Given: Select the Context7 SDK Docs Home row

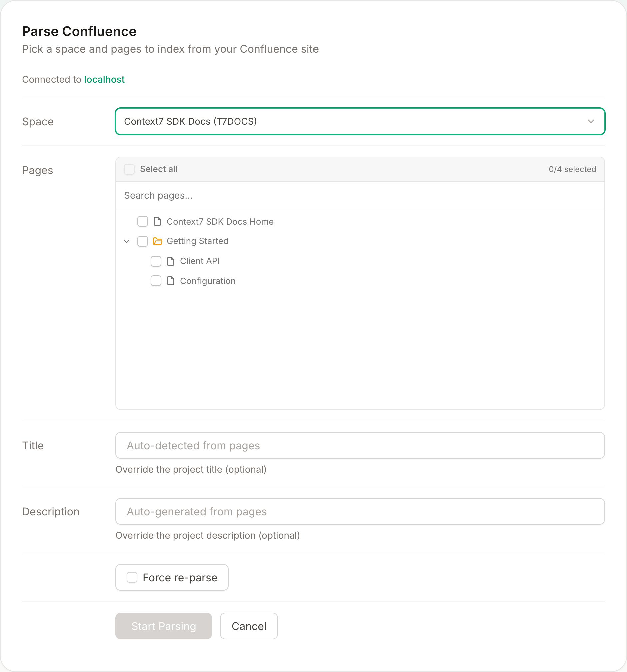Looking at the screenshot, I should tap(360, 221).
